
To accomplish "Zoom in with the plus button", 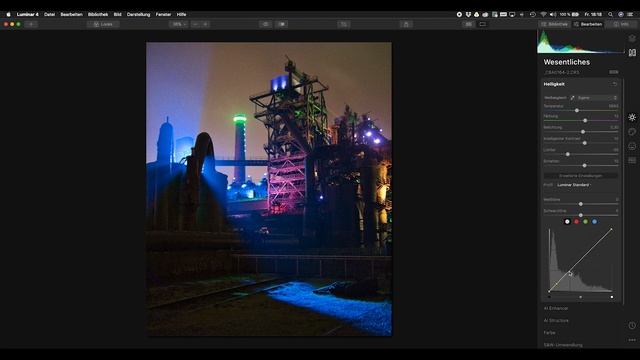I will (x=205, y=24).
